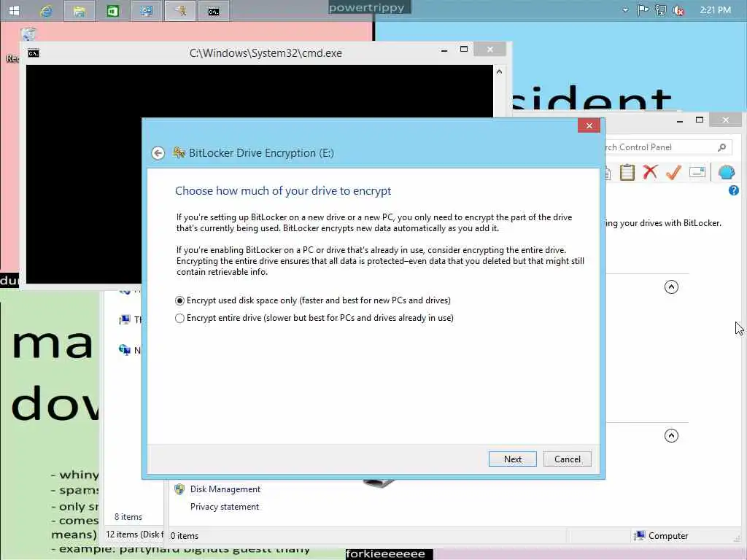Minimize the Control Panel window
Viewport: 747px width, 560px height.
[680, 120]
